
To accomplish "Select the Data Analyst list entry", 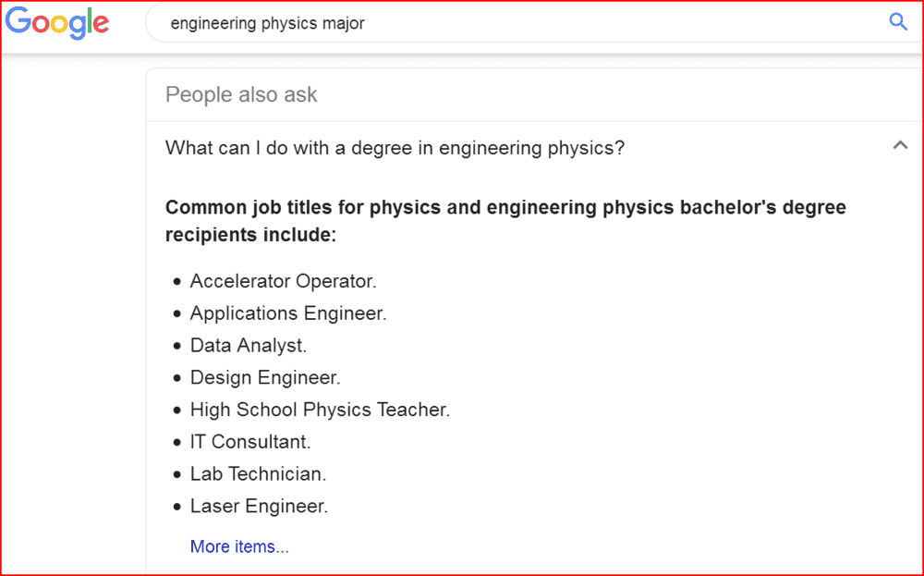I will click(x=248, y=345).
